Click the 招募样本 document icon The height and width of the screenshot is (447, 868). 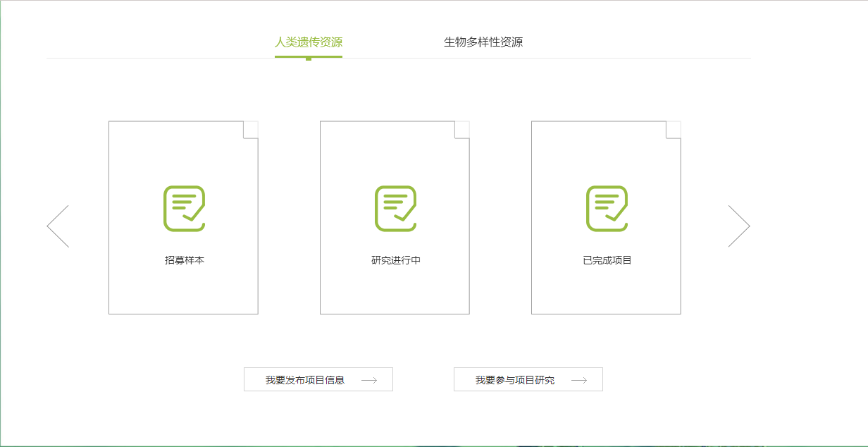[x=184, y=208]
